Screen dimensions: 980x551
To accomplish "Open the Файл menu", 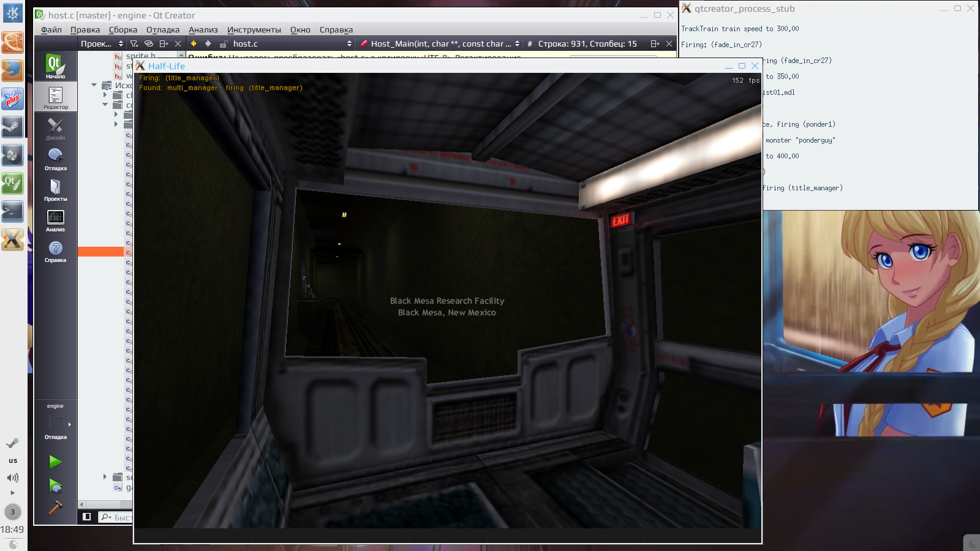I will point(51,29).
